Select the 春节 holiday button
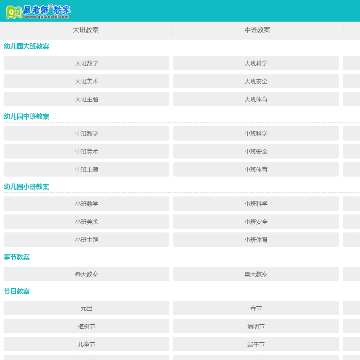Image resolution: width=360 pixels, height=360 pixels. [256, 308]
